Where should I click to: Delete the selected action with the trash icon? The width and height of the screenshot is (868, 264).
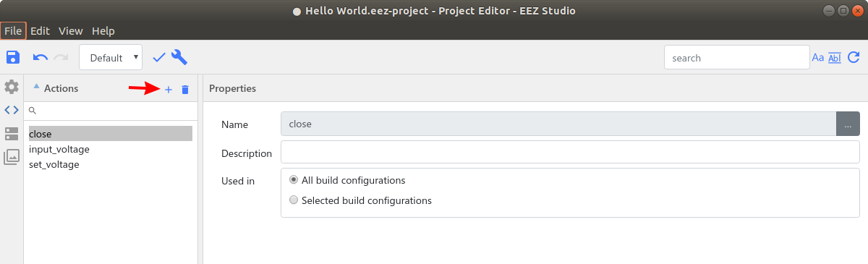(185, 89)
